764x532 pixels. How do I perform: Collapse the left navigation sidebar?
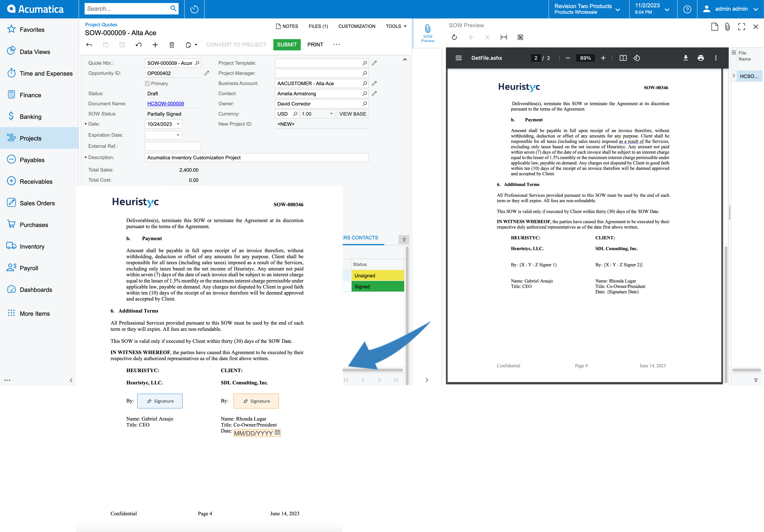point(71,380)
